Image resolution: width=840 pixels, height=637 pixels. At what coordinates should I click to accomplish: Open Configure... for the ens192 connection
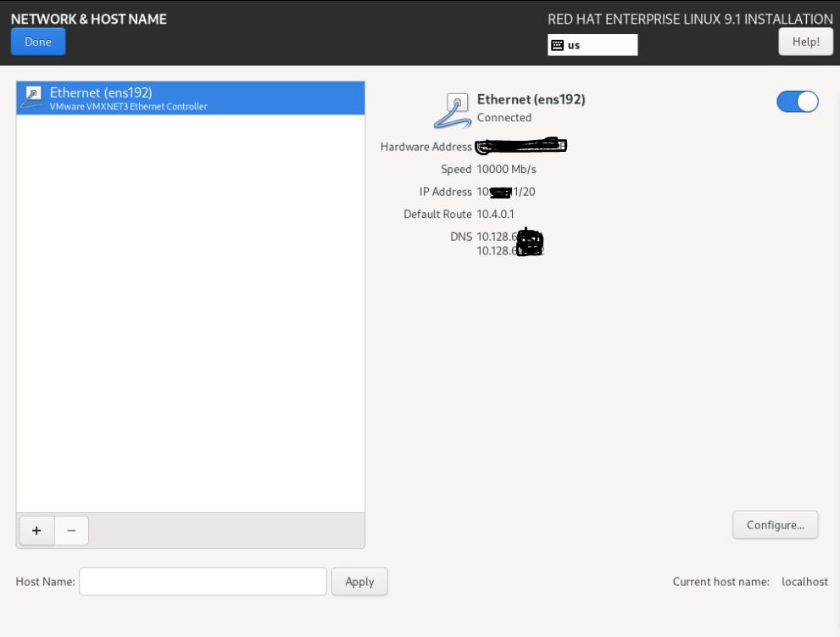pyautogui.click(x=775, y=525)
